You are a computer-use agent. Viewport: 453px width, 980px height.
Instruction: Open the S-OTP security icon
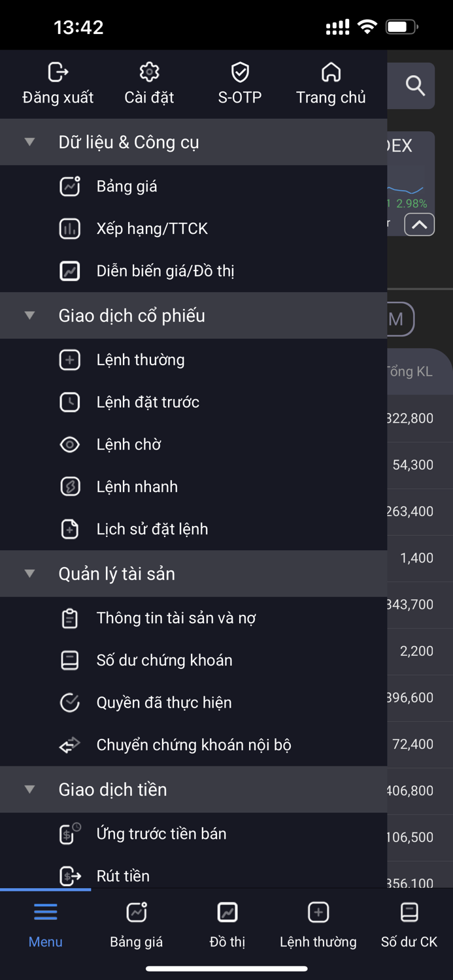[x=240, y=72]
